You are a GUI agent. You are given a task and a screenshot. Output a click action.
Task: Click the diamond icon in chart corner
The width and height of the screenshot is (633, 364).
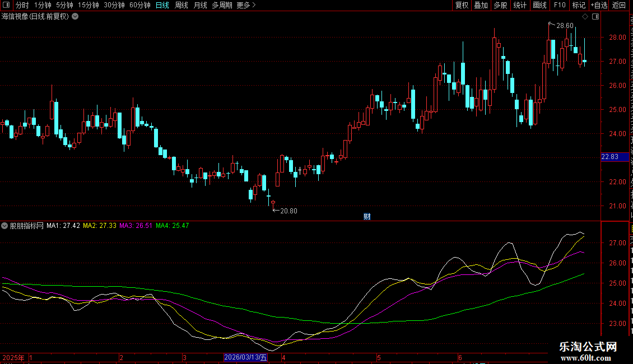pos(585,17)
